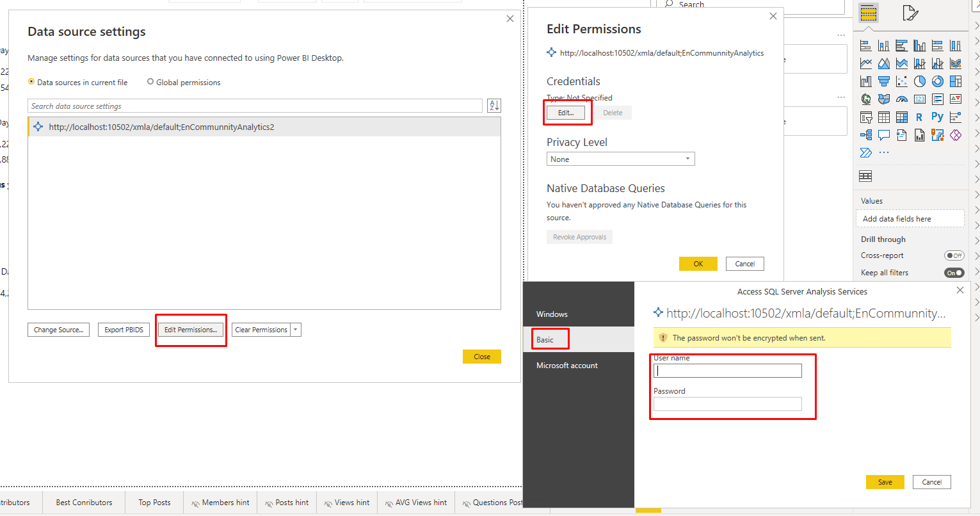Toggle the Cross-report switch
Image resolution: width=980 pixels, height=516 pixels.
(x=954, y=255)
